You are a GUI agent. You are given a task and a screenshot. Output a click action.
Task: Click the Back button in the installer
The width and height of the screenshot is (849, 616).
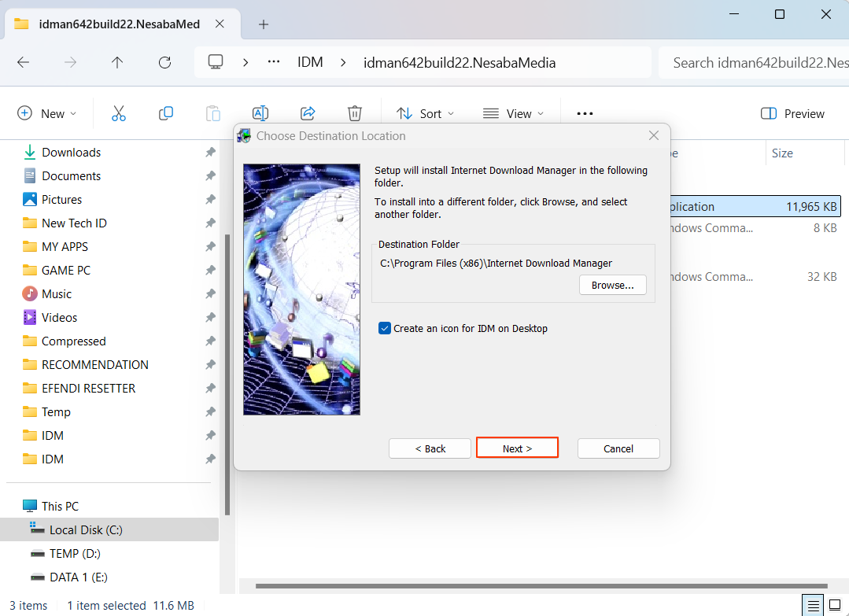430,448
